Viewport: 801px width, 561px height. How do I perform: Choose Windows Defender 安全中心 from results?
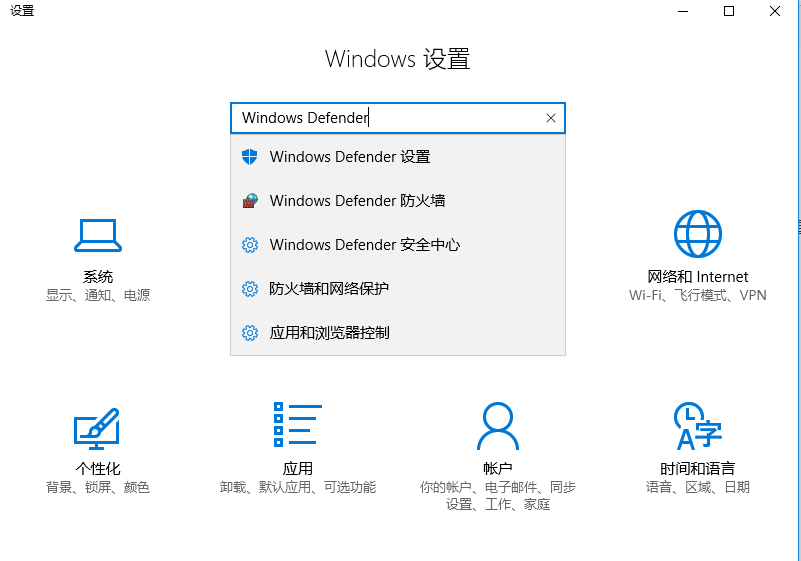364,245
